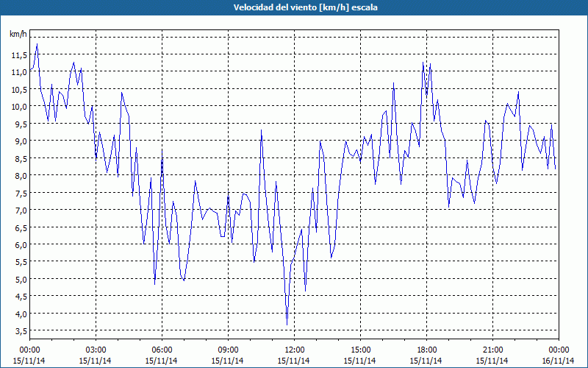Click the 21:00 time axis label
The height and width of the screenshot is (368, 588).
tap(492, 350)
